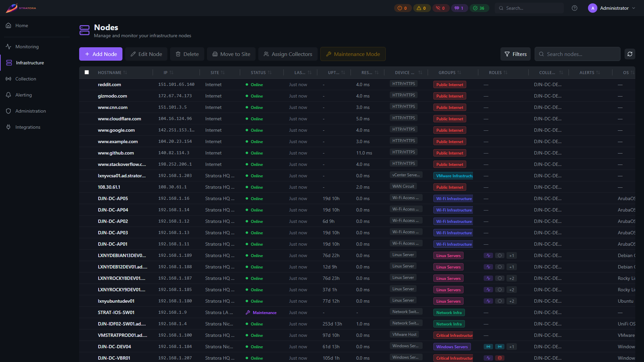Sort table by Device column
Screen dimensions: 644x362
point(409,73)
